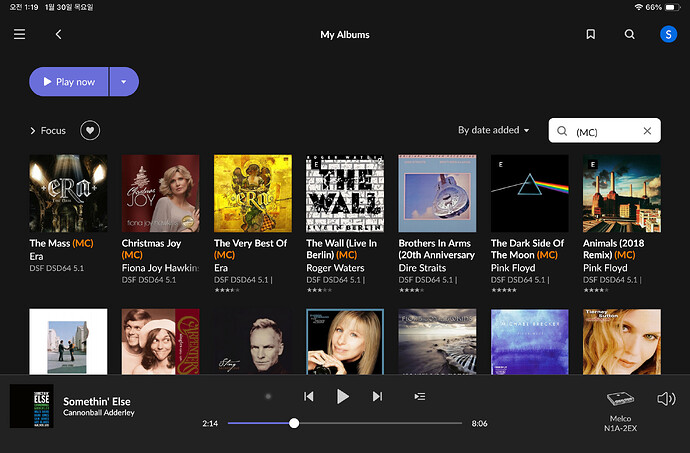Image resolution: width=690 pixels, height=453 pixels.
Task: Click the star rating under Dark Side Of The Moon
Action: [504, 290]
